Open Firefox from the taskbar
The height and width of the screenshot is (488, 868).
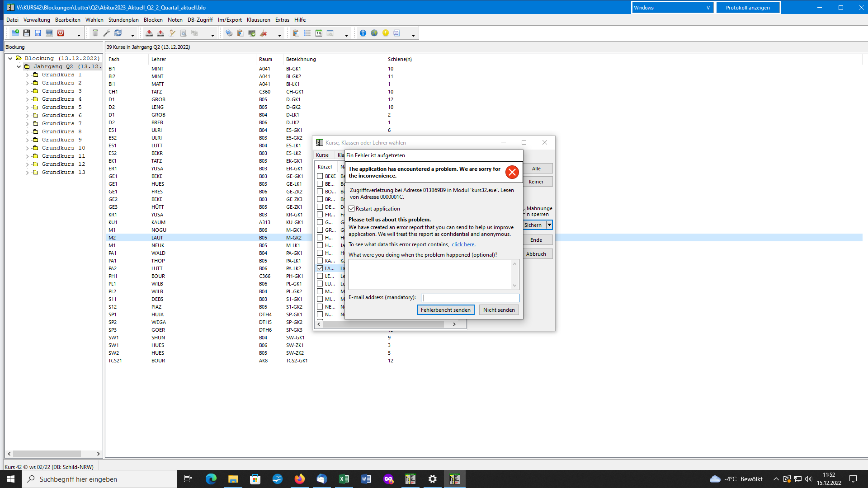point(300,479)
